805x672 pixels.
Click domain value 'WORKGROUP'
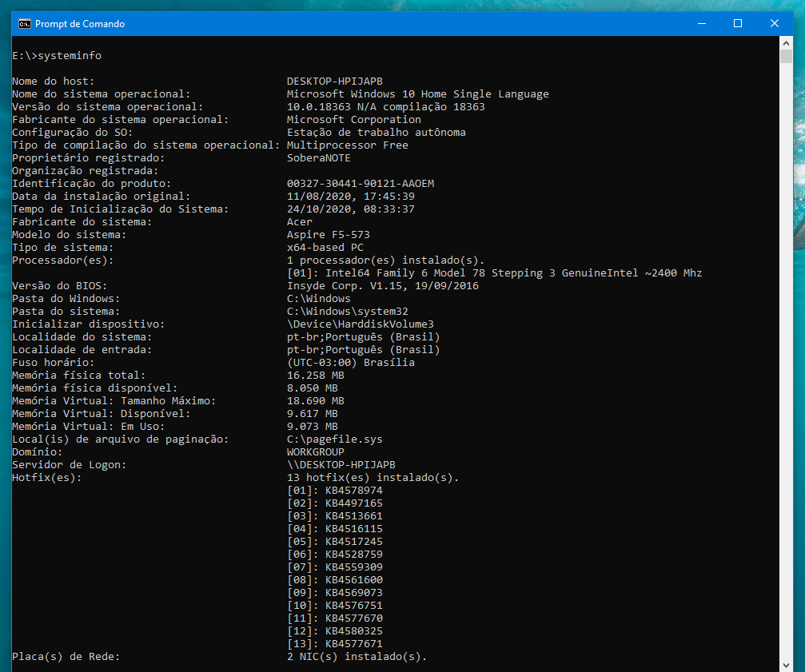(x=315, y=452)
